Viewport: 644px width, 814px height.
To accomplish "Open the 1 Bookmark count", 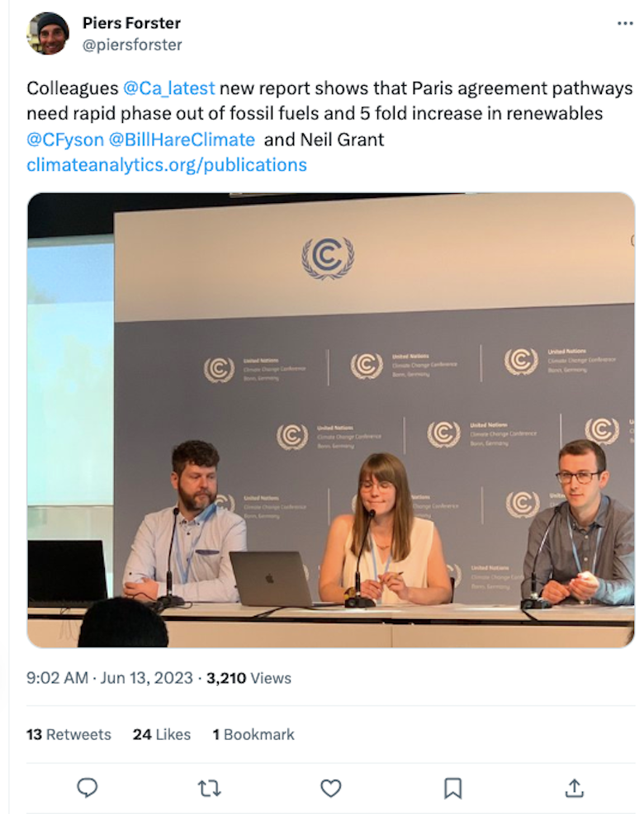I will point(253,735).
